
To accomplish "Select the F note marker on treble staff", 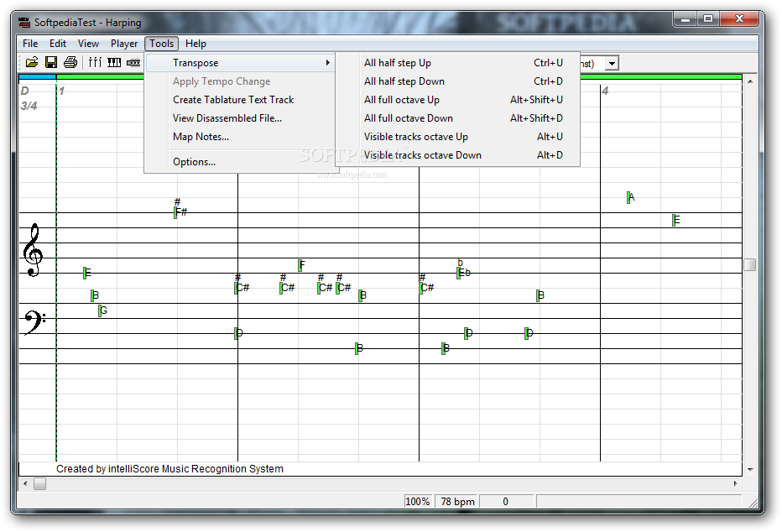I will tap(301, 265).
